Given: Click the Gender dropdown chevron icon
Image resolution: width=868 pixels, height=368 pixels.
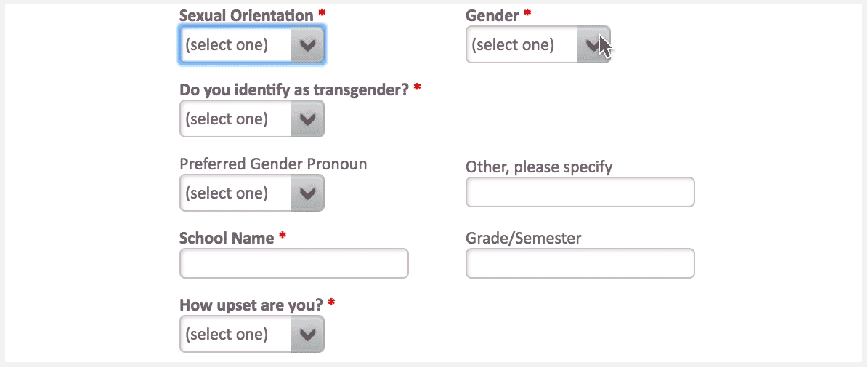Looking at the screenshot, I should tap(593, 45).
